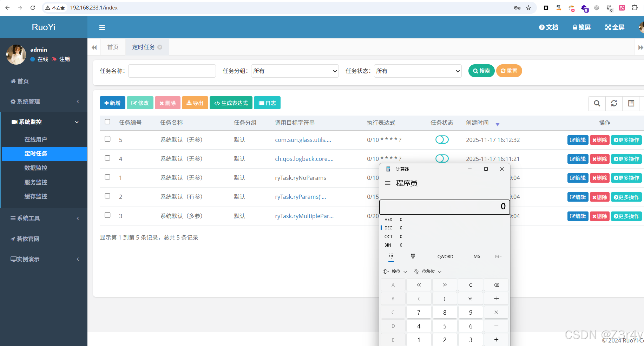Toggle the status switch for task 5
644x346 pixels.
[x=442, y=139]
